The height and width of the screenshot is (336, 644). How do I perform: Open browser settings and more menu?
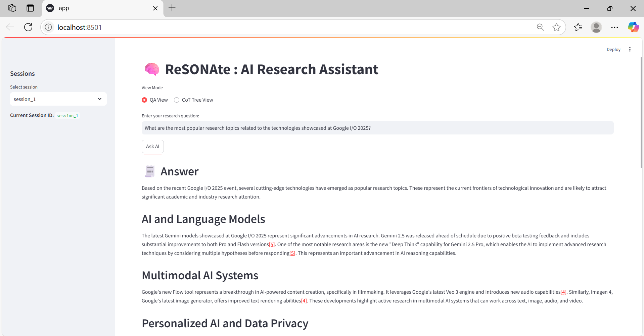coord(614,27)
